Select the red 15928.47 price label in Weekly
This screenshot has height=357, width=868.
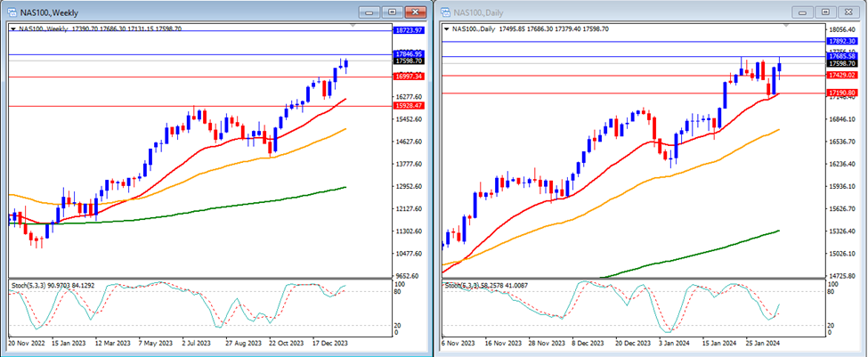click(410, 105)
